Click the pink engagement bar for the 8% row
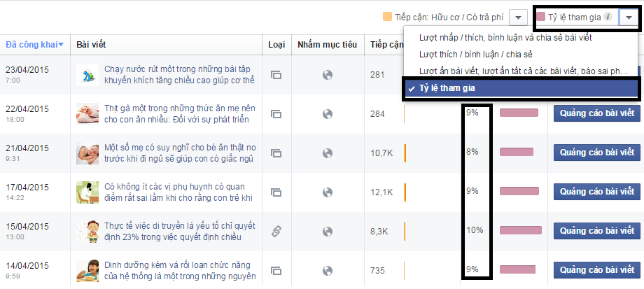The width and height of the screenshot is (644, 289). pos(517,153)
